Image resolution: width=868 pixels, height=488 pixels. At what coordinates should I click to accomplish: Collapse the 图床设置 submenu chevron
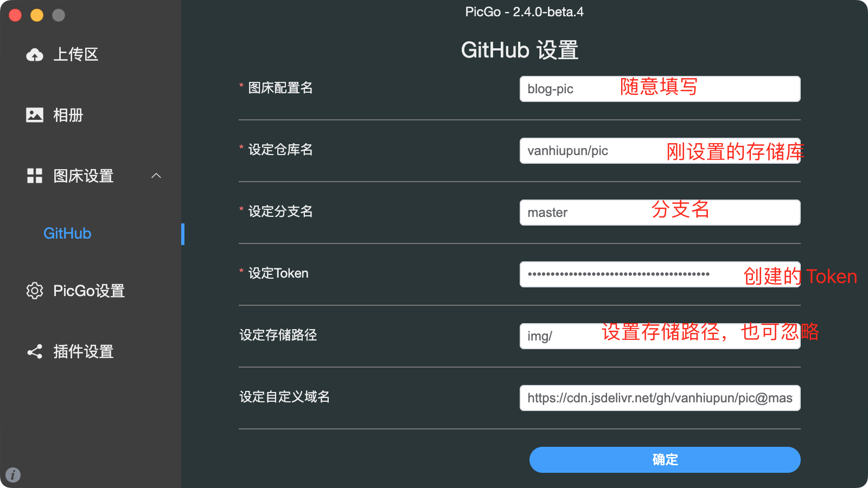tap(156, 176)
